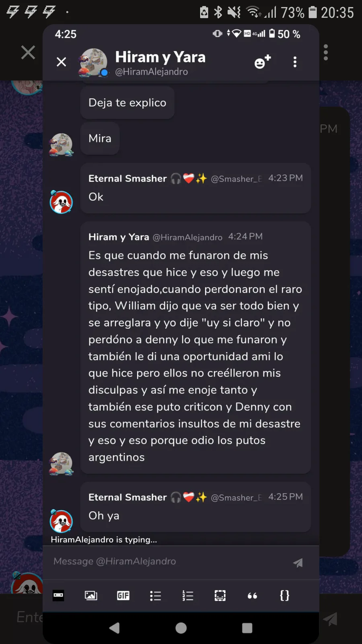362x644 pixels.
Task: Tap the Eternal Smasher avatar beside Ok
Action: tap(61, 202)
